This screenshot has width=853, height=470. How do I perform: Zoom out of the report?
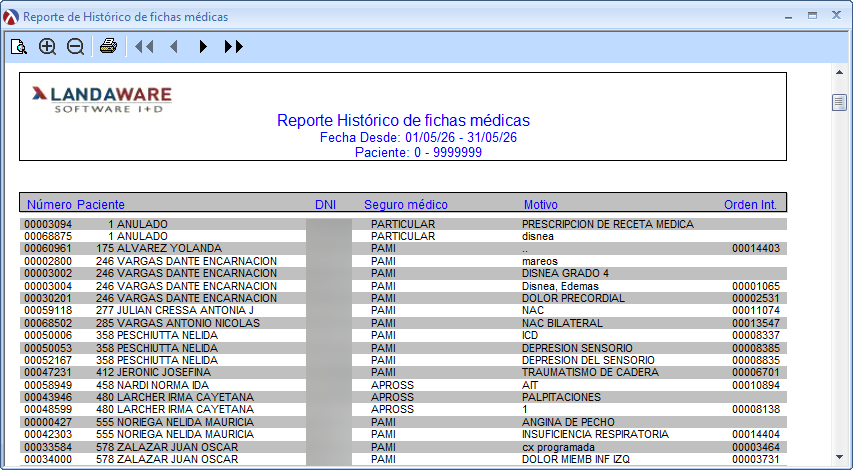(75, 47)
